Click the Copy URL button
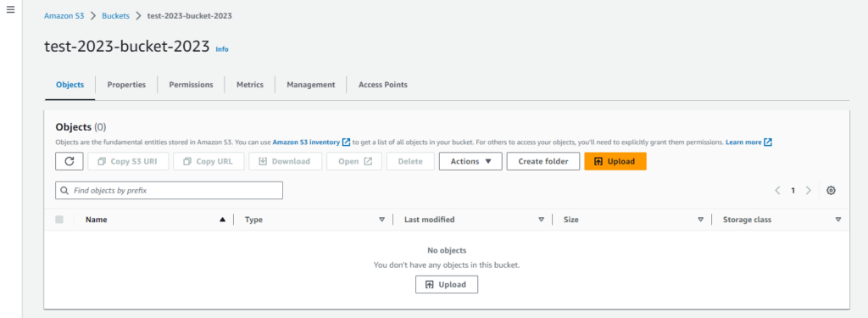Screen dimensions: 868x318 (209, 161)
